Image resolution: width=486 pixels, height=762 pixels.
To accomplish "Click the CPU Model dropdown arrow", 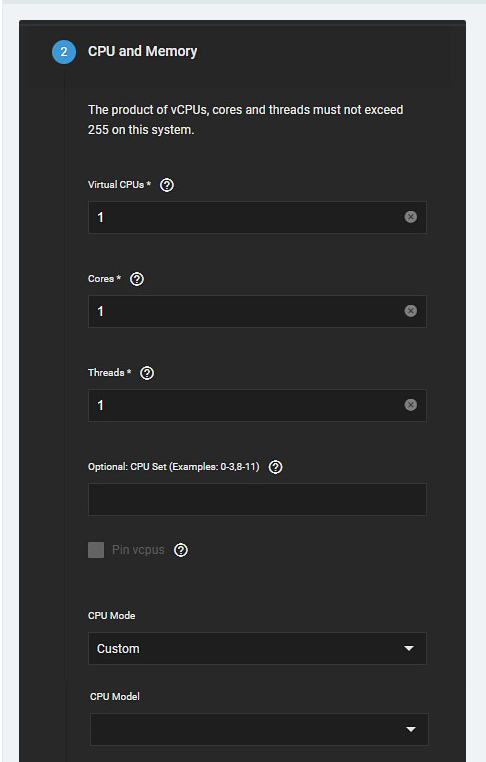I will coord(411,729).
